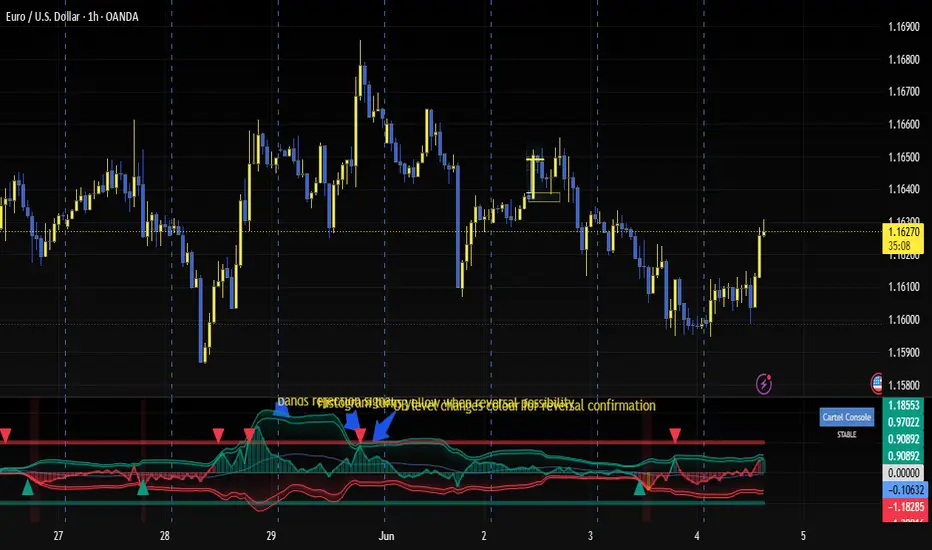The width and height of the screenshot is (932, 550).
Task: Click the 27 date on the time axis
Action: (x=58, y=536)
